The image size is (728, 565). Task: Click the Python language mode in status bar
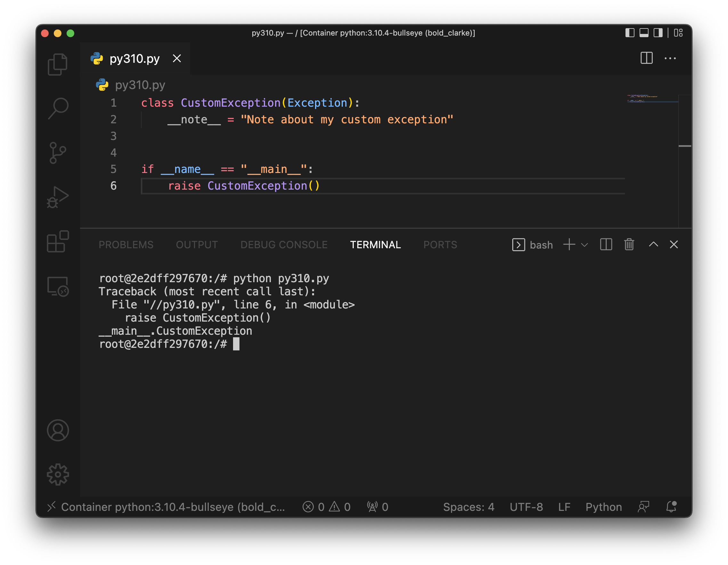coord(603,507)
